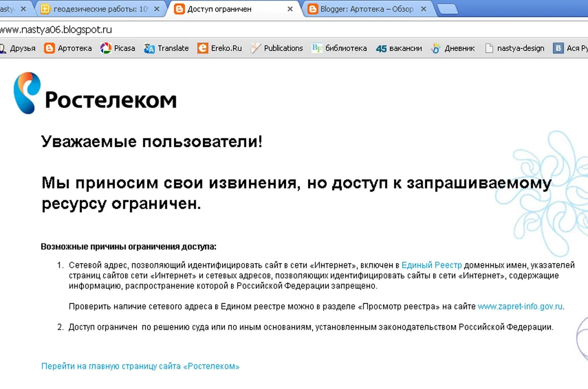Open the библиотека bookmark icon
This screenshot has width=588, height=389.
317,48
